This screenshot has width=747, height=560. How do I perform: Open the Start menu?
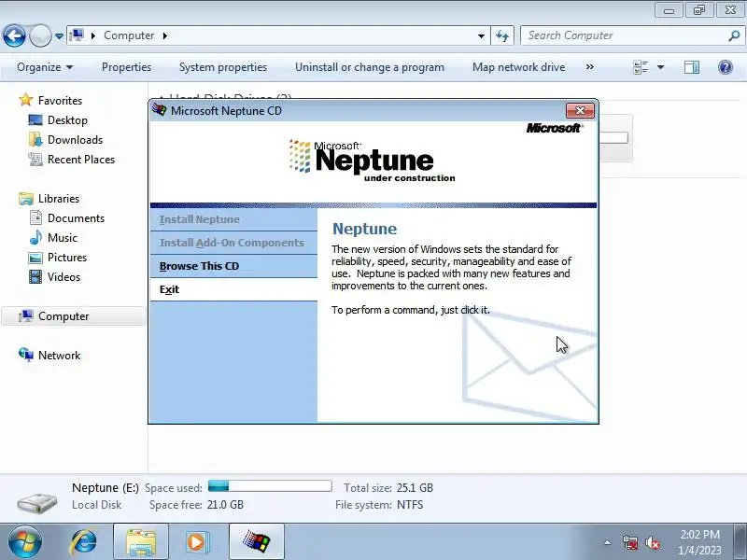[24, 542]
